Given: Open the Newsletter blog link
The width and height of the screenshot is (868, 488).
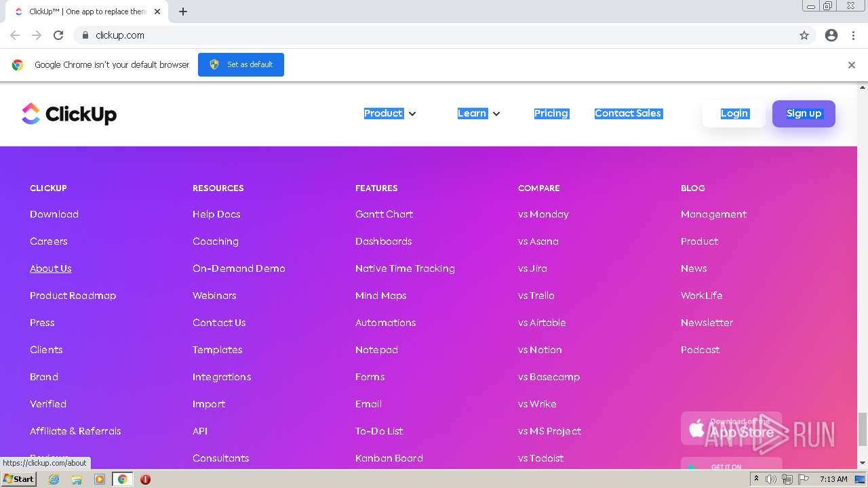Looking at the screenshot, I should 707,323.
